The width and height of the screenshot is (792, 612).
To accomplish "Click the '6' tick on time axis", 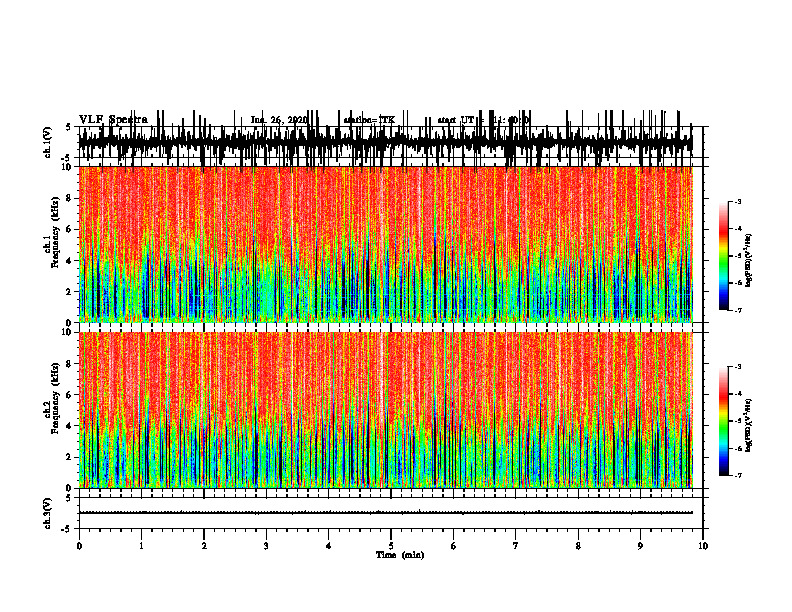I will (453, 546).
